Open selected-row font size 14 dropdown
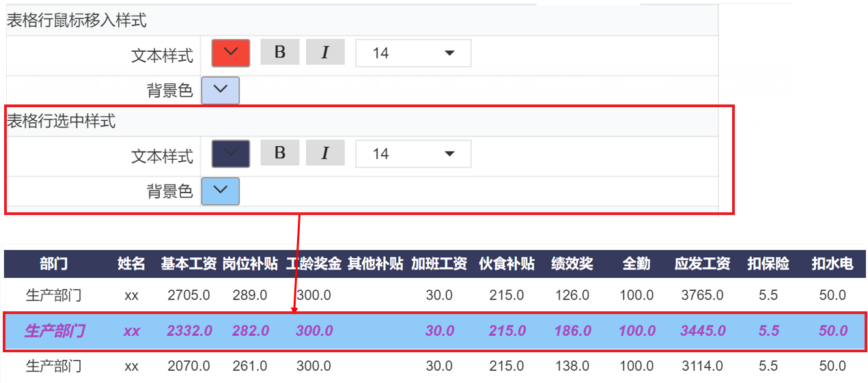Viewport: 868px width, 383px height. click(413, 154)
